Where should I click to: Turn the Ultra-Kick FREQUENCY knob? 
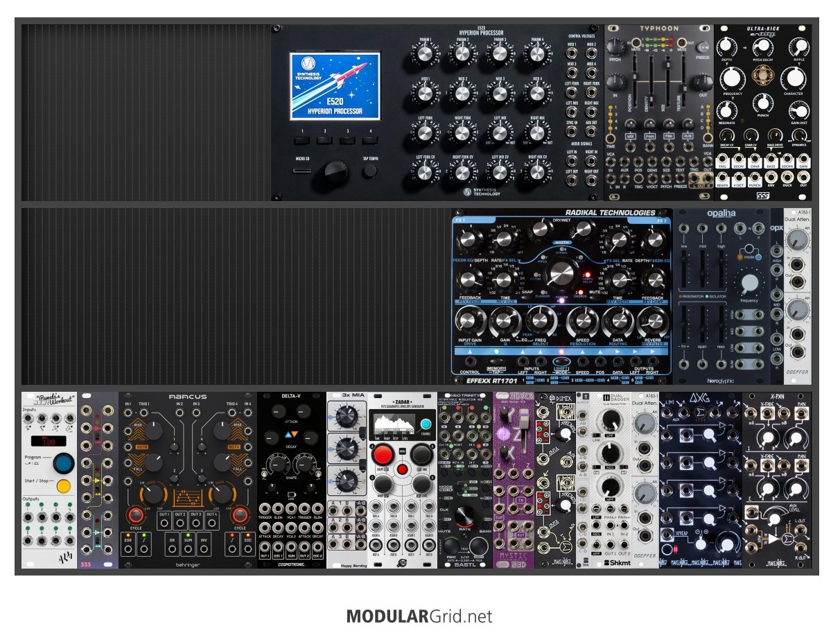pyautogui.click(x=733, y=78)
